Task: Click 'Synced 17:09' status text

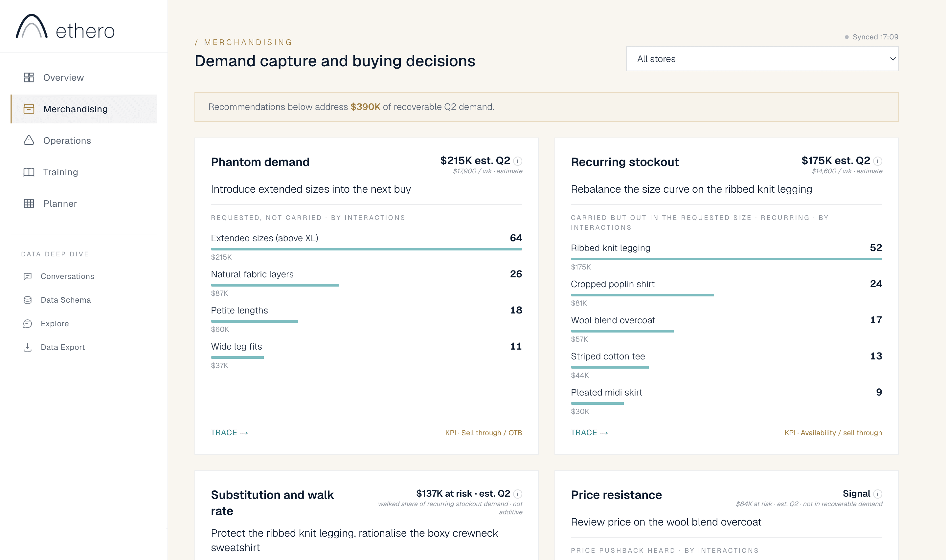Action: pyautogui.click(x=875, y=37)
